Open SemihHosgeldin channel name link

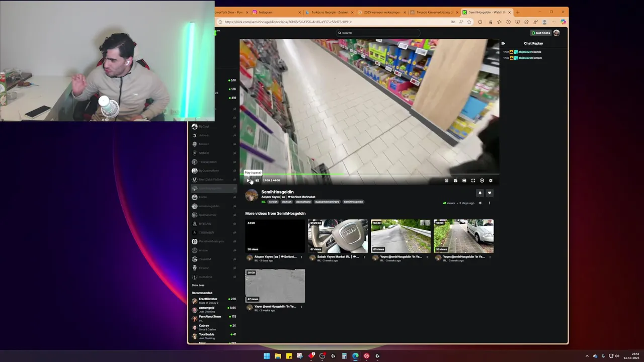click(277, 192)
